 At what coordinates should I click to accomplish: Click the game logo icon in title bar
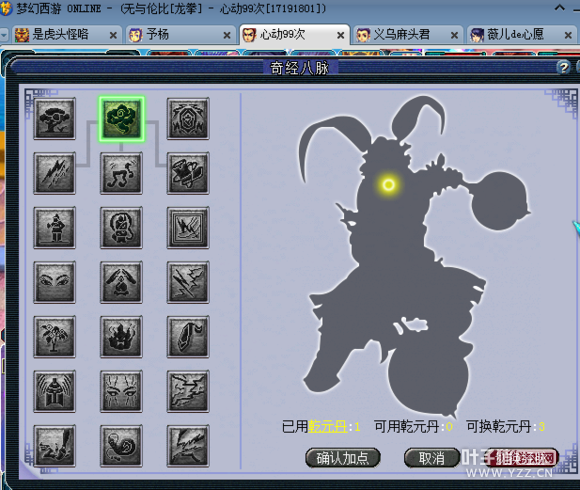(x=6, y=8)
